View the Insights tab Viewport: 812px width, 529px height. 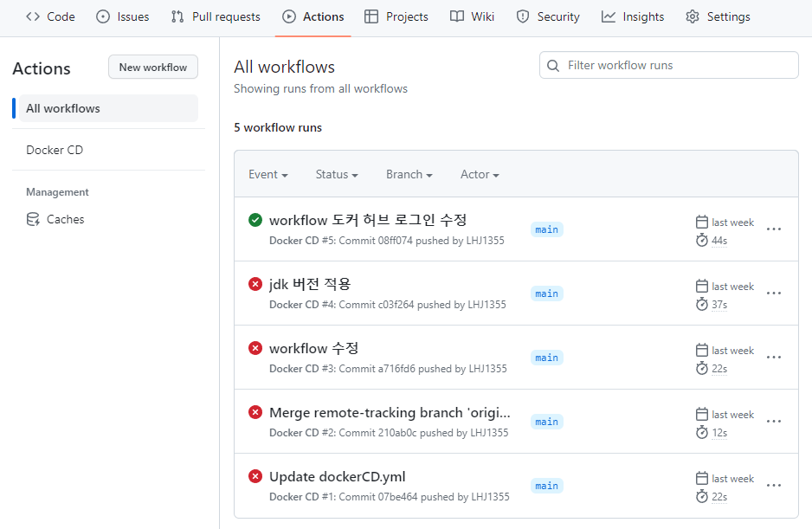point(632,16)
